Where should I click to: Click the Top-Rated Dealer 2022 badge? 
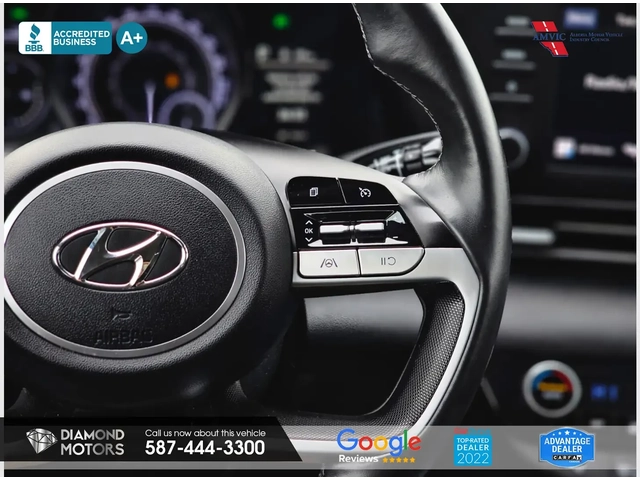[x=473, y=447]
